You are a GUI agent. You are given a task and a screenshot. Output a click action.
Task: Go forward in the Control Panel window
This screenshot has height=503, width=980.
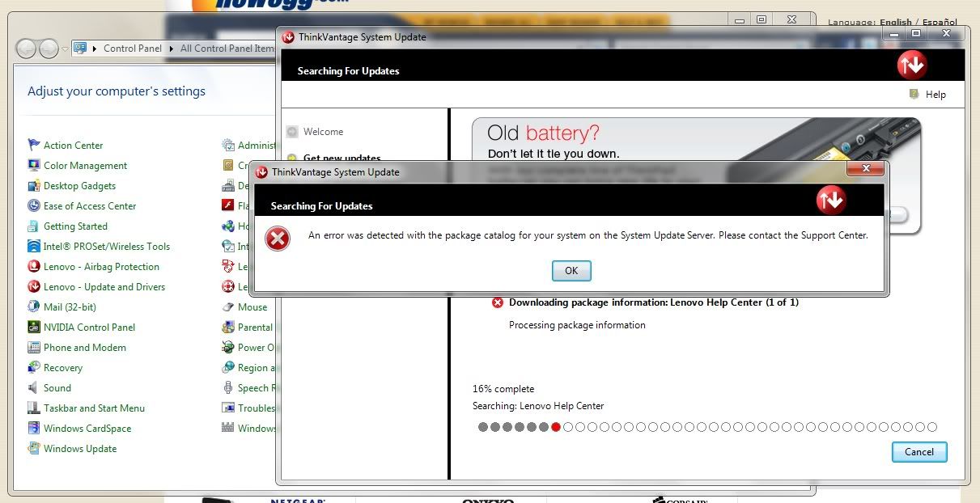[x=49, y=49]
